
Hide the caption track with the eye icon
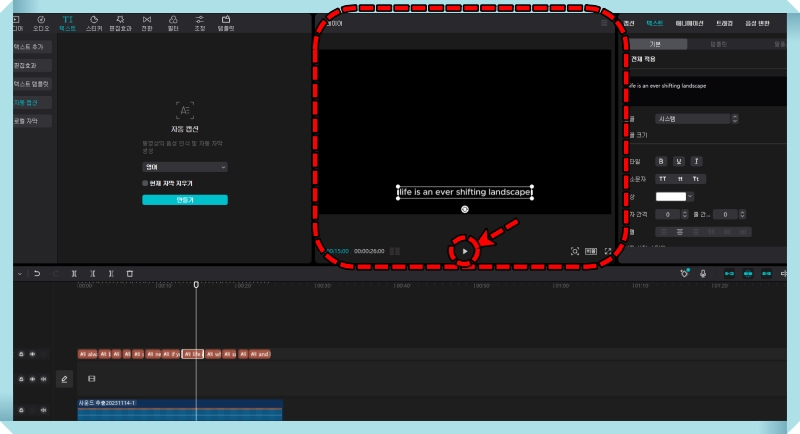coord(32,354)
